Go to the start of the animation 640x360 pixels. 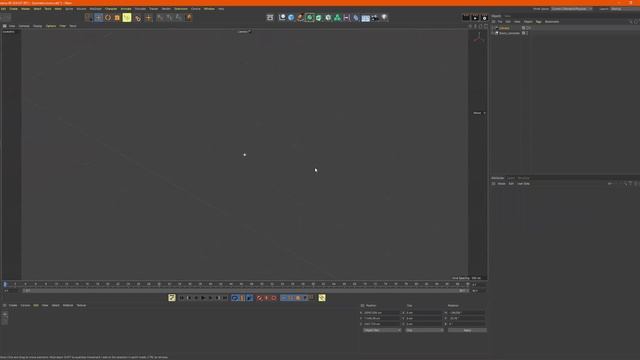[182, 298]
